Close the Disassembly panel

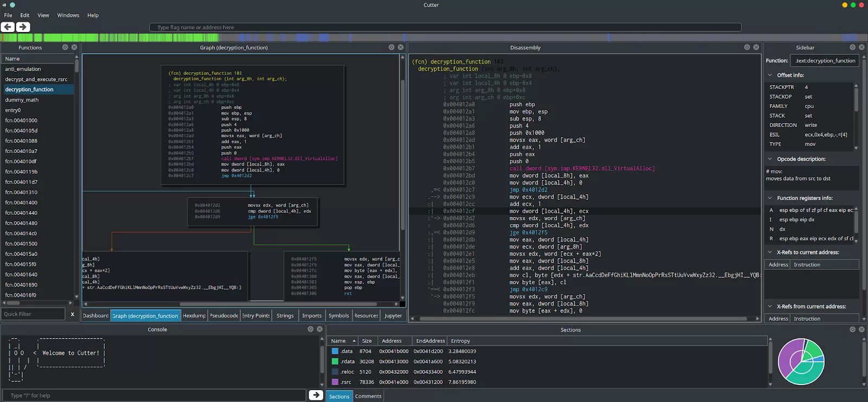coord(756,47)
